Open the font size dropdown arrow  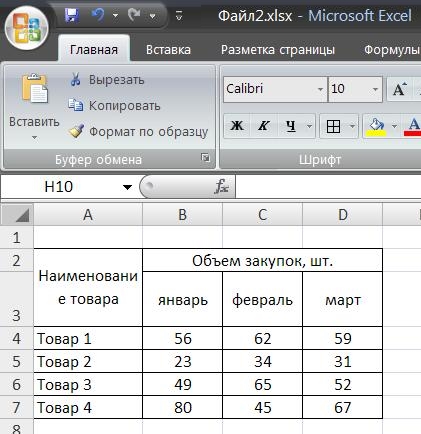tap(375, 89)
